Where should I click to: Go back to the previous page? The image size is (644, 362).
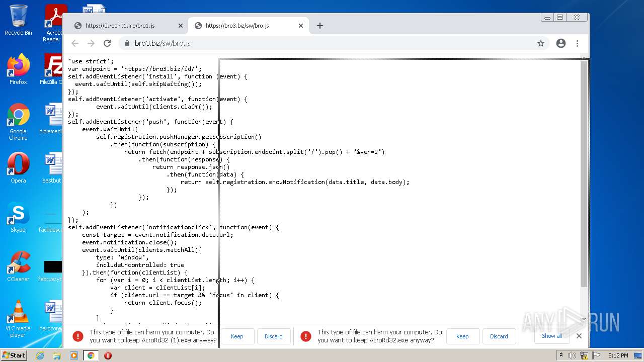coord(75,43)
